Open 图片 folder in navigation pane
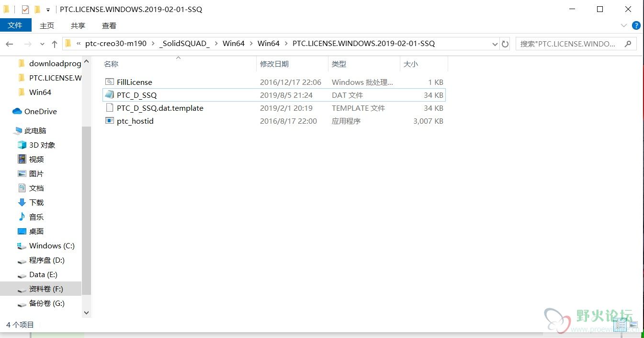The image size is (644, 338). click(x=36, y=174)
